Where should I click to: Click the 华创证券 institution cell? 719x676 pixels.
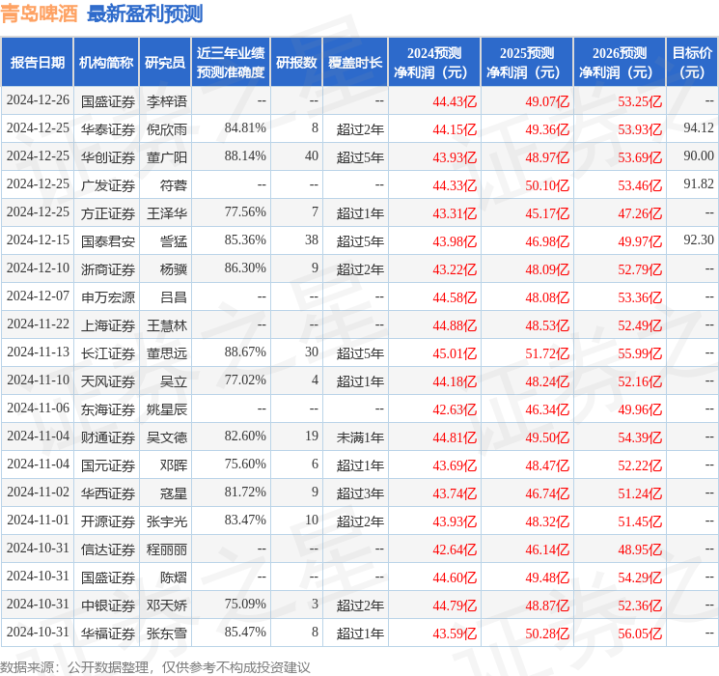108,157
